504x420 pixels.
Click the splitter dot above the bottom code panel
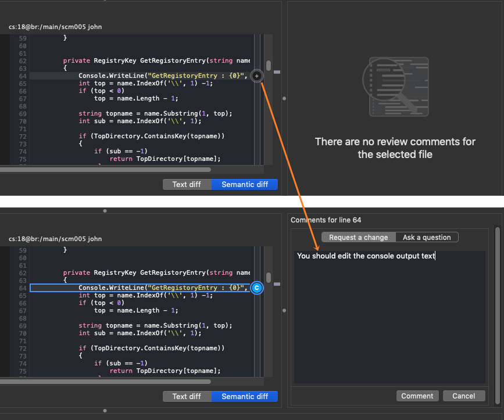[x=105, y=211]
